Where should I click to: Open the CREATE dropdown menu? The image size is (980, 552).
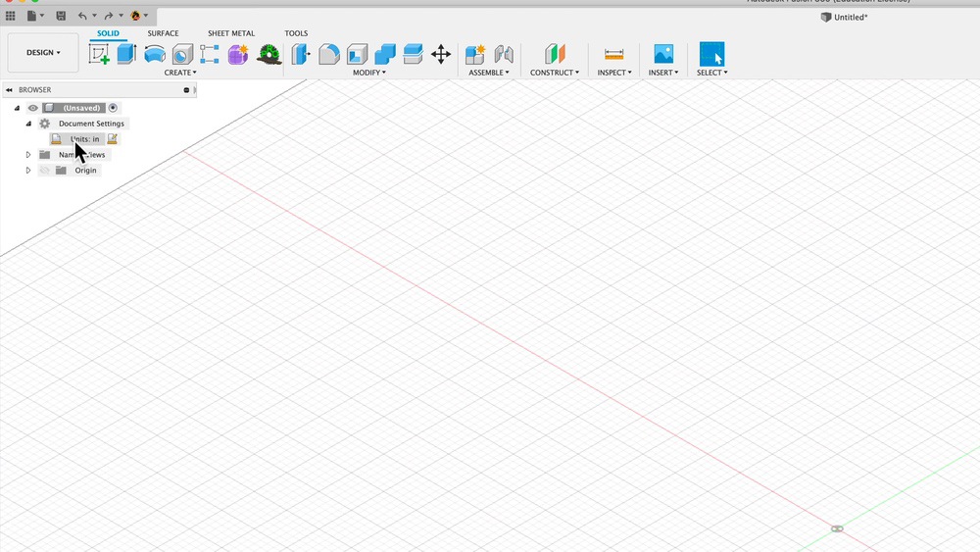[x=180, y=73]
